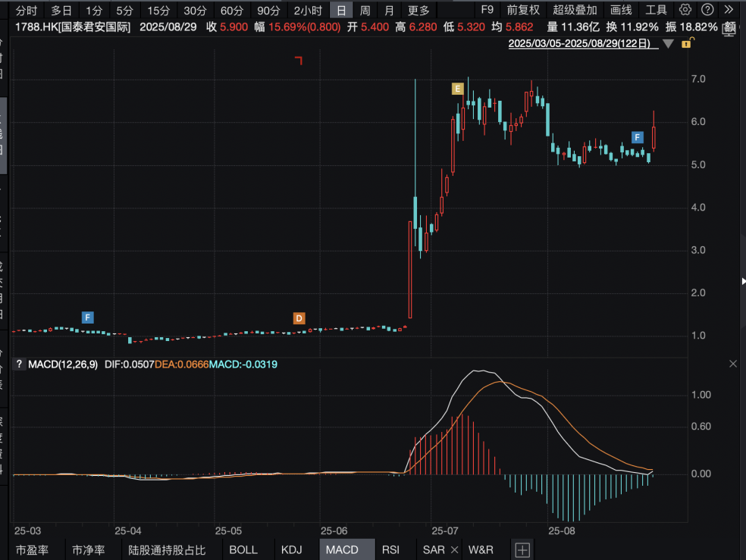Open the 画线 drawing tool
The height and width of the screenshot is (560, 746).
point(621,10)
